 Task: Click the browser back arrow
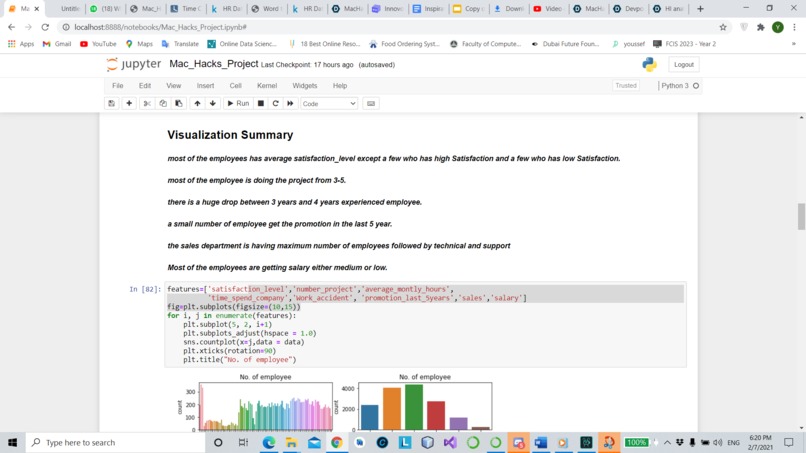tap(11, 27)
